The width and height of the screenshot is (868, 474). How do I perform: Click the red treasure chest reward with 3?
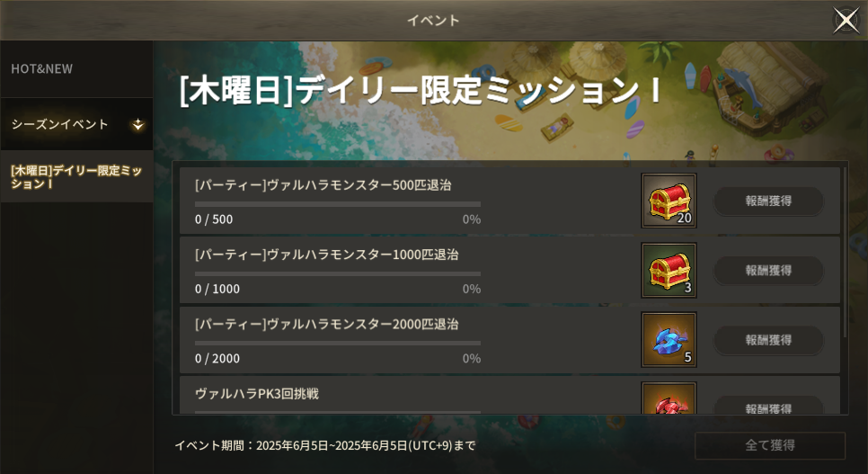point(669,270)
